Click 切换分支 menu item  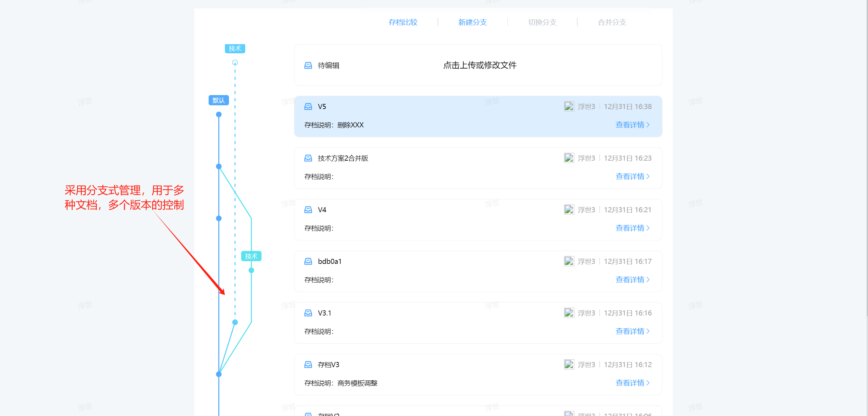pos(542,22)
